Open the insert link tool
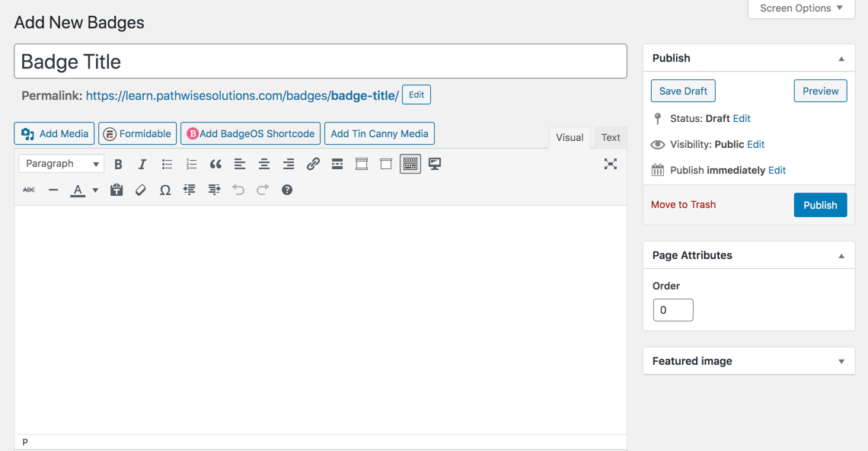The height and width of the screenshot is (451, 868). pyautogui.click(x=313, y=164)
